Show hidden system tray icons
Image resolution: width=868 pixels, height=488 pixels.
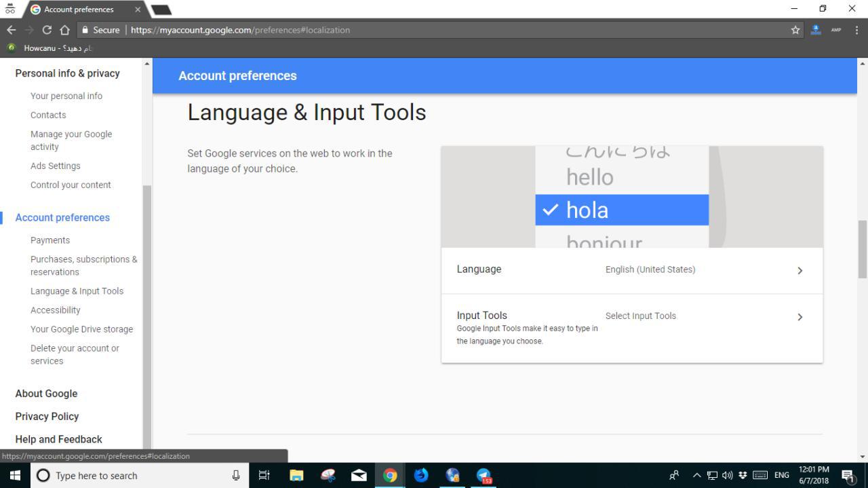pyautogui.click(x=696, y=475)
